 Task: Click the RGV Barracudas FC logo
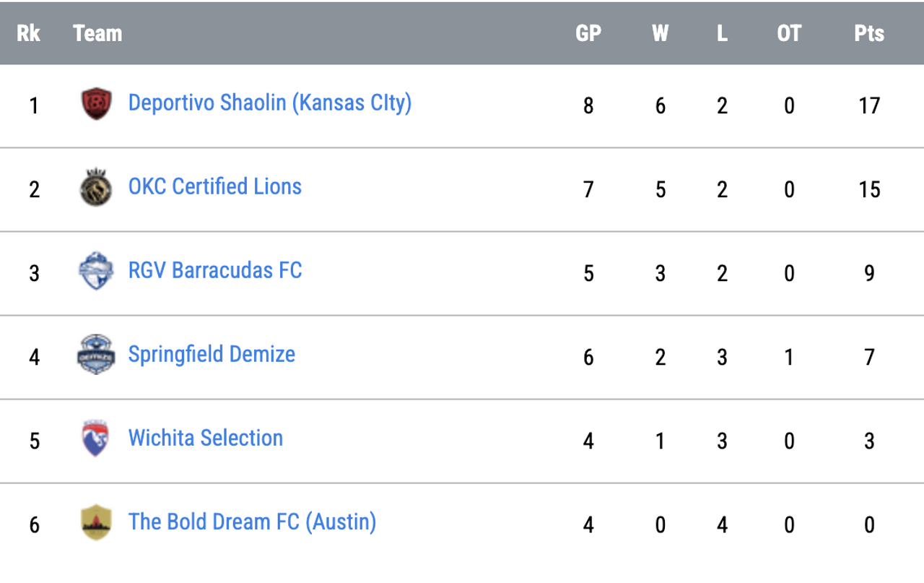click(96, 272)
